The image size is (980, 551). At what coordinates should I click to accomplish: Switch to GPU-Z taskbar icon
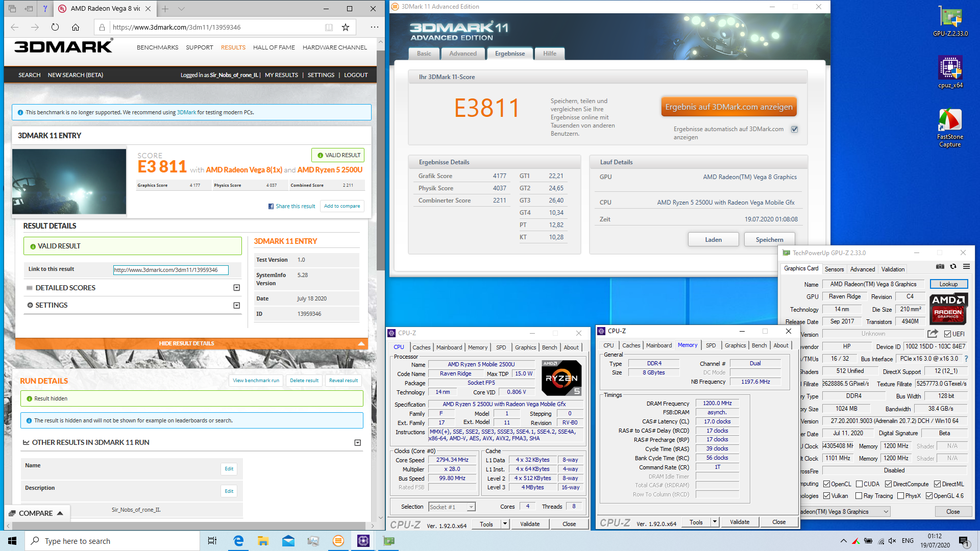pyautogui.click(x=388, y=541)
